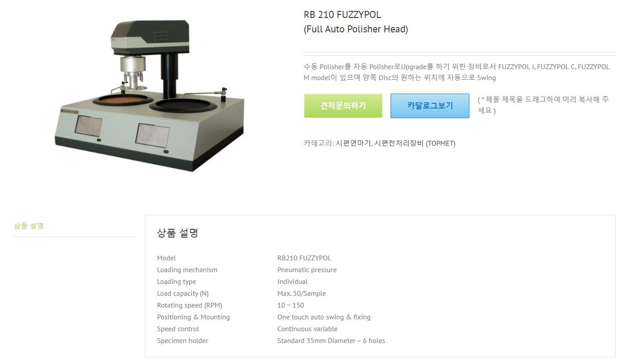Click the (Full Auto Polisher Head) subtitle
Viewport: 627px width, 364px height.
click(356, 29)
